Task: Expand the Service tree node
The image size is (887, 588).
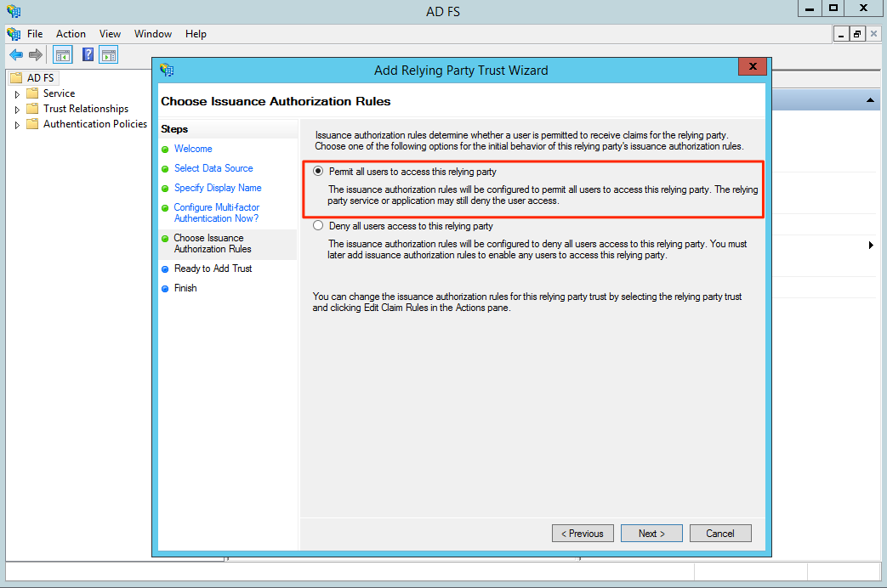Action: tap(17, 93)
